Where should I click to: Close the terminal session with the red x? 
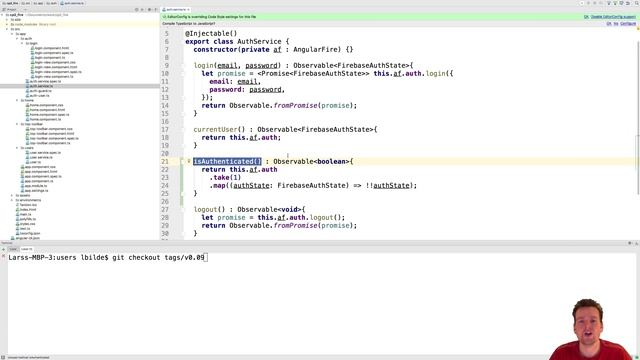[4, 256]
